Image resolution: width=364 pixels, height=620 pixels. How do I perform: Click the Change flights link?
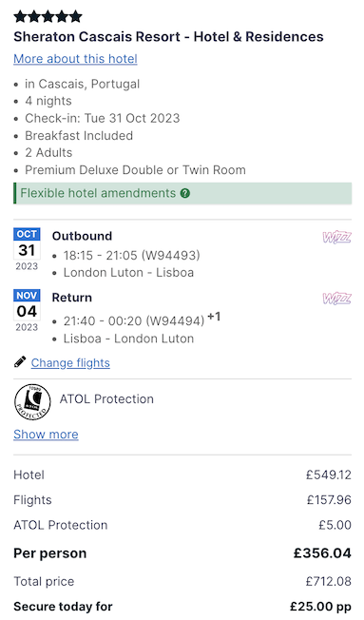[70, 362]
